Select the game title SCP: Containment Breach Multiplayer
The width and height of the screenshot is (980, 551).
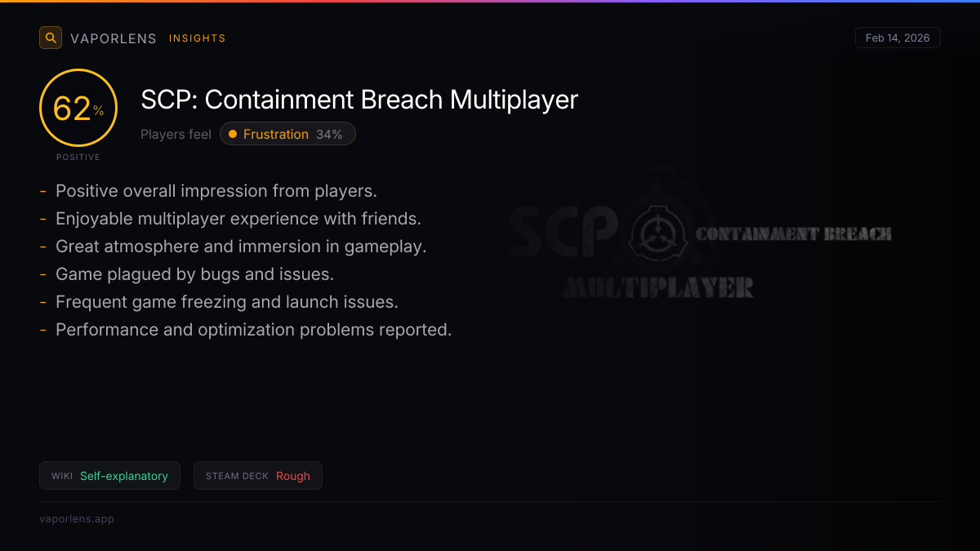[x=359, y=100]
